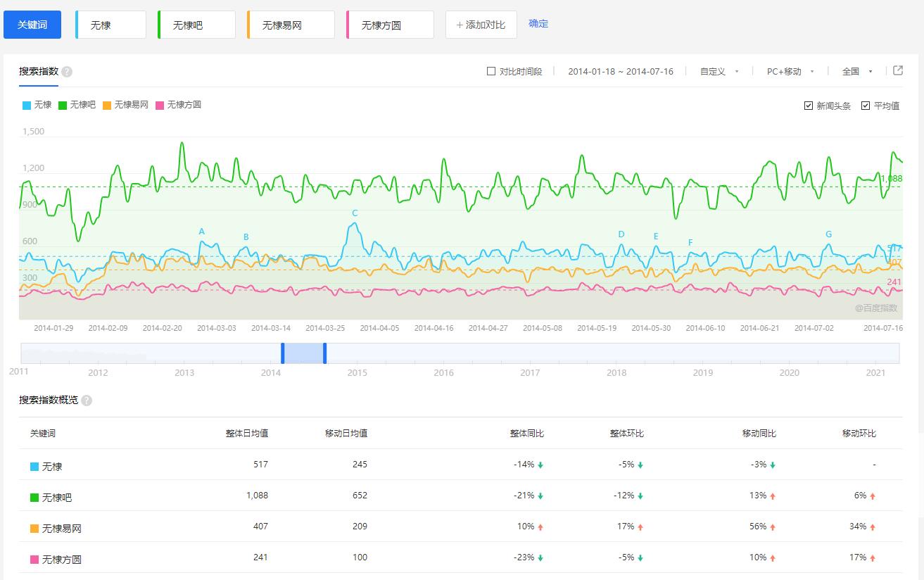Click the export/share icon at top right
The image size is (924, 580).
pos(897,70)
